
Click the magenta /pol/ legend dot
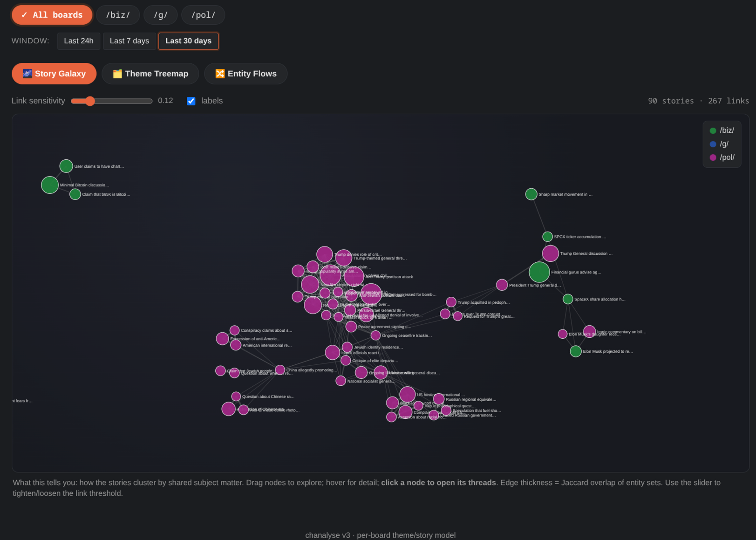coord(713,157)
